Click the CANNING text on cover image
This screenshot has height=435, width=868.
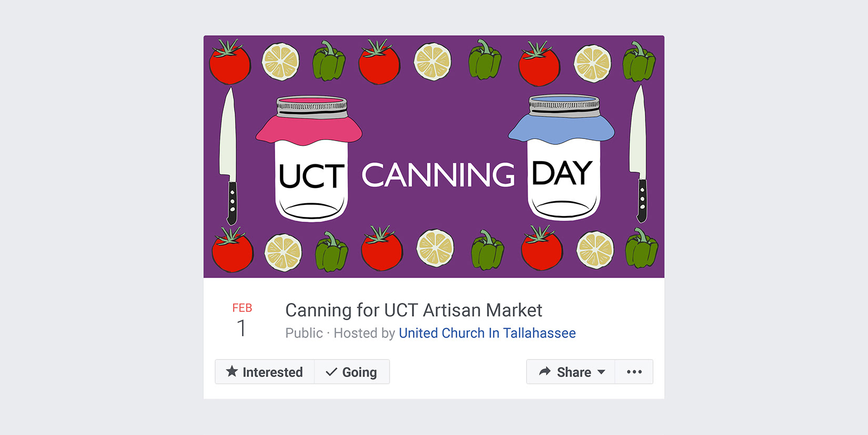[x=438, y=175]
